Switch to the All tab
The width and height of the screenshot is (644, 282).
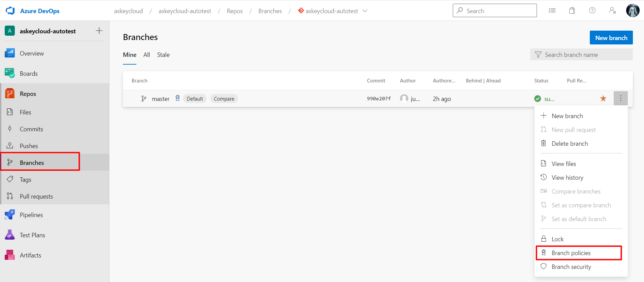146,55
